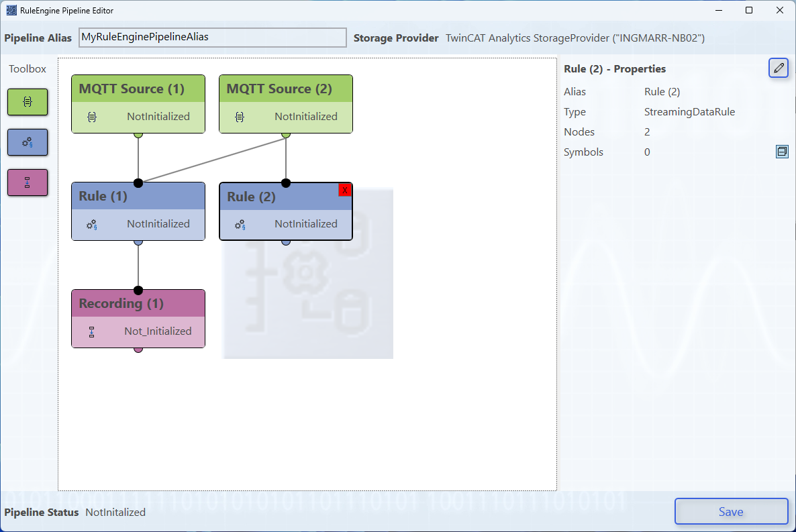This screenshot has height=532, width=796.
Task: Select the MQTT Source (2) node header
Action: [286, 89]
